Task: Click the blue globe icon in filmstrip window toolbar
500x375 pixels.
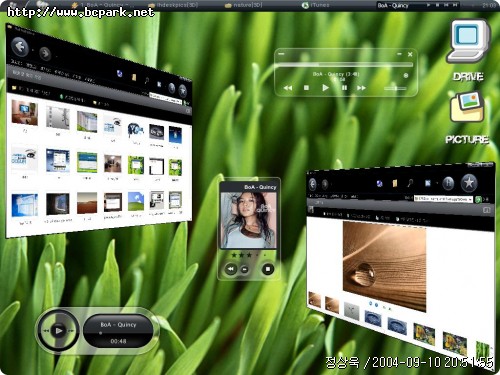Action: (379, 183)
